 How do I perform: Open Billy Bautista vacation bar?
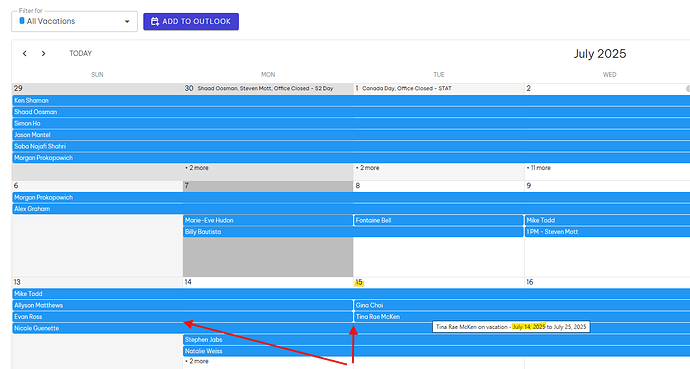coord(353,232)
